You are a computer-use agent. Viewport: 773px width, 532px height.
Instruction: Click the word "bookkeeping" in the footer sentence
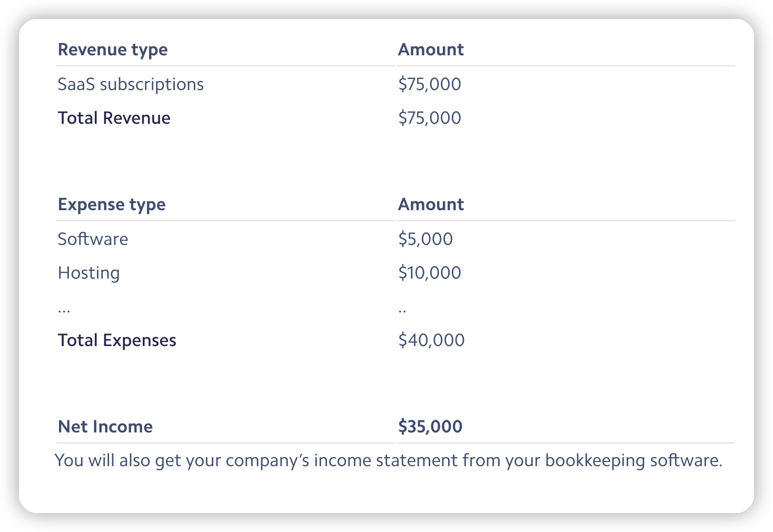pos(594,461)
